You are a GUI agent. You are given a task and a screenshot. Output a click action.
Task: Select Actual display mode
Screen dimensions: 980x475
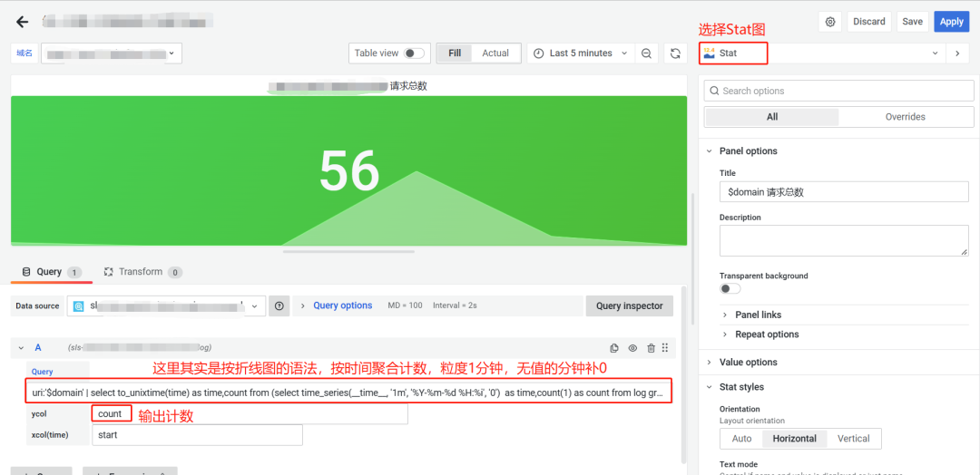coord(495,53)
